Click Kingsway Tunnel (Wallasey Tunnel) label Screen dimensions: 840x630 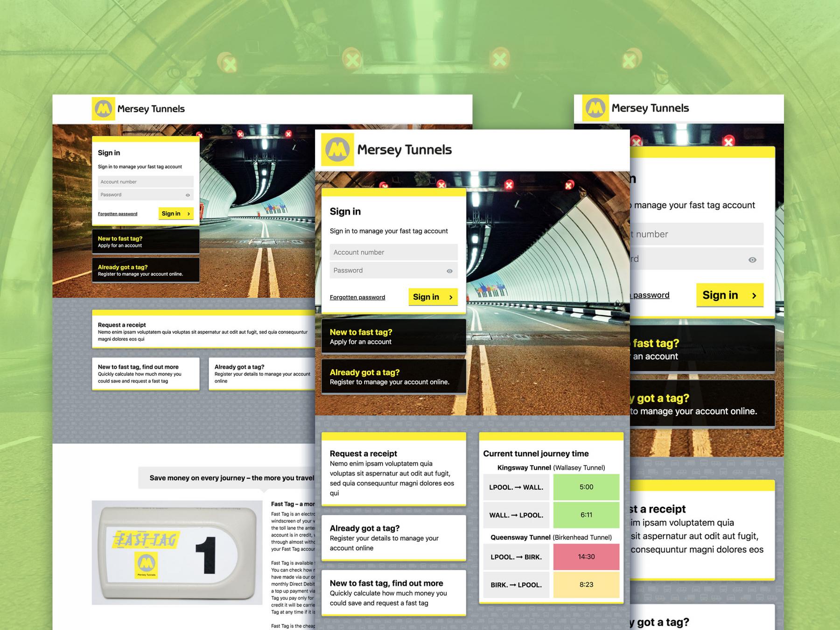tap(551, 468)
